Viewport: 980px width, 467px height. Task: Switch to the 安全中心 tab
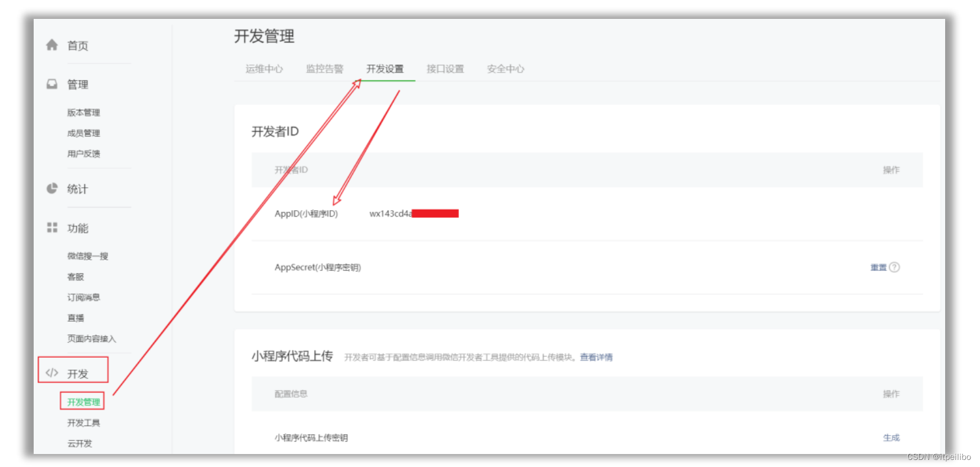point(505,68)
